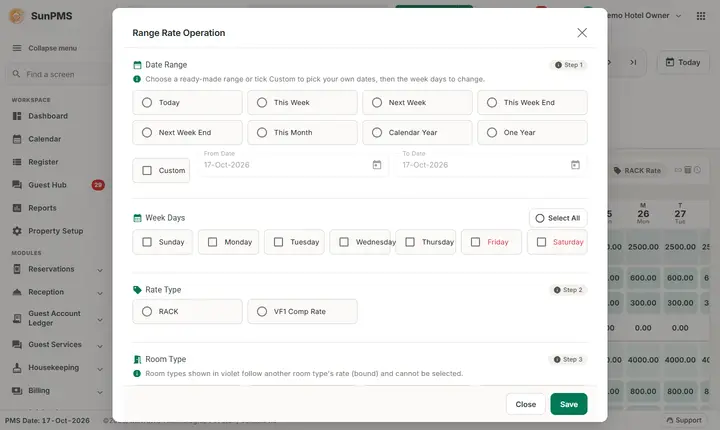
Task: Click the Property Setup gear icon
Action: (17, 231)
